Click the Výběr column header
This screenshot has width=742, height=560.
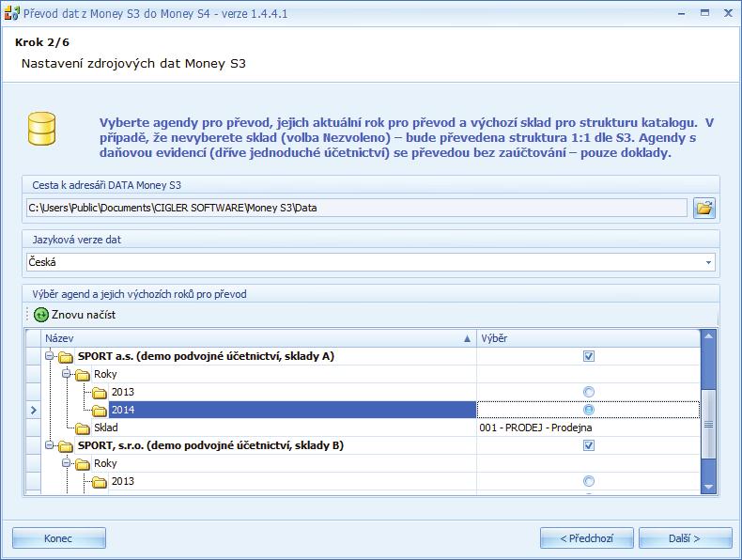pos(588,338)
